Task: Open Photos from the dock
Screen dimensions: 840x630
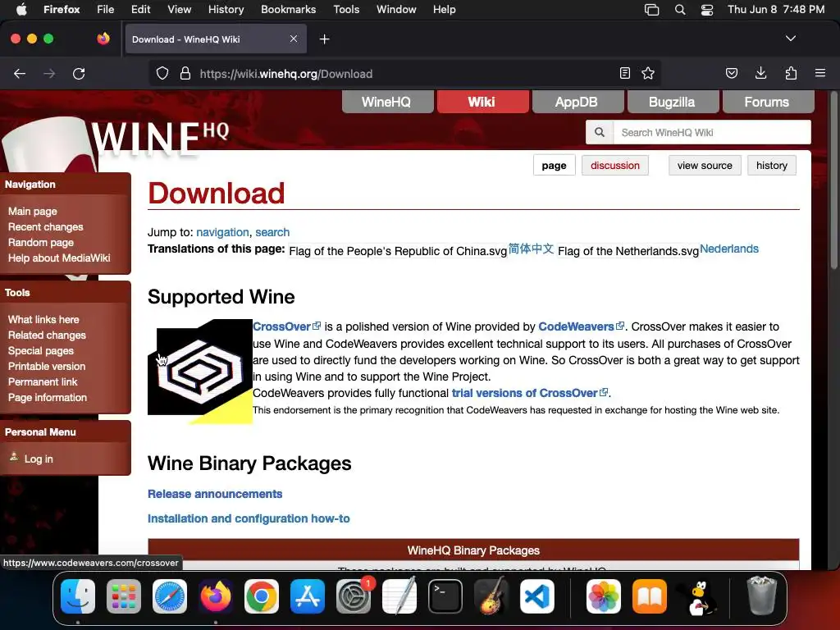Action: (x=604, y=596)
